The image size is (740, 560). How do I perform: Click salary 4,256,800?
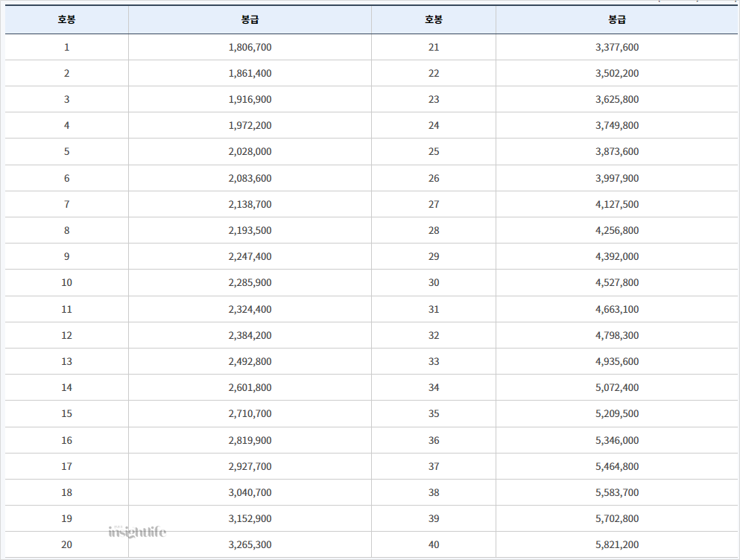coord(617,230)
